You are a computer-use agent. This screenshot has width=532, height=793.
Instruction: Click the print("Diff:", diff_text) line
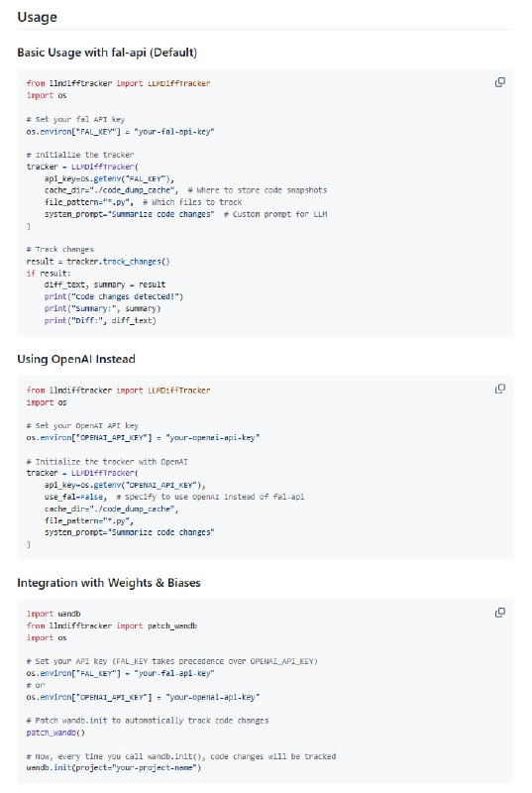[100, 320]
